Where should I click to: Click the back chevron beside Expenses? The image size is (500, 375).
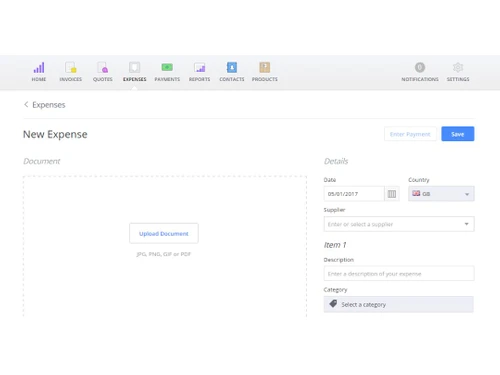point(26,104)
